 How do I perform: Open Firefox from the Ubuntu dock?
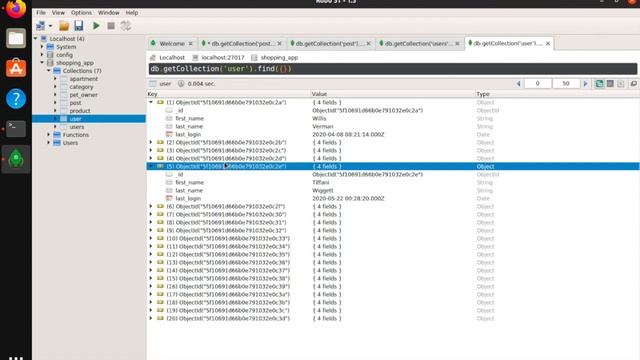[16, 9]
